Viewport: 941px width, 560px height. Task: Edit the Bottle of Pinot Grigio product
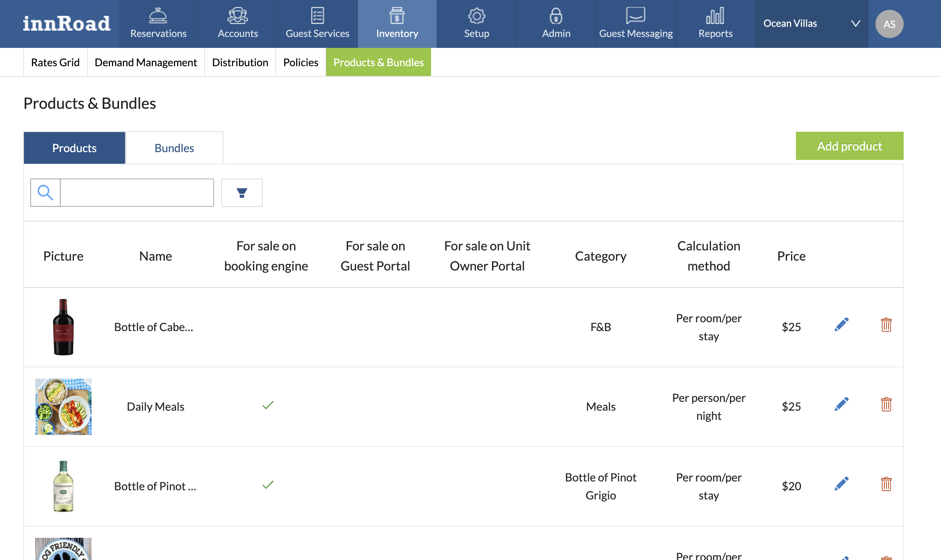coord(841,484)
